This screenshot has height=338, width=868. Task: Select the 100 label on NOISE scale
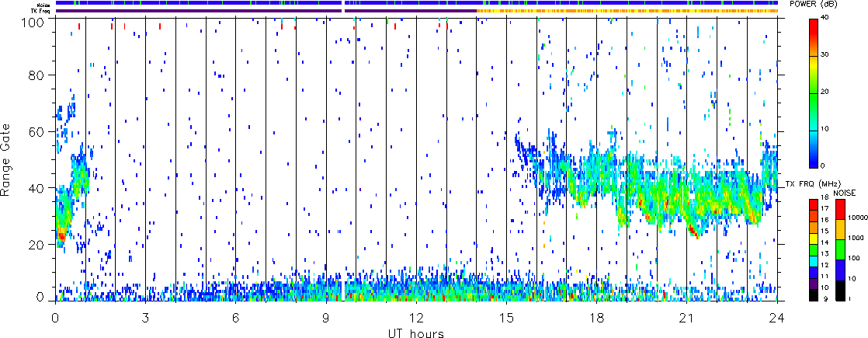[x=852, y=258]
